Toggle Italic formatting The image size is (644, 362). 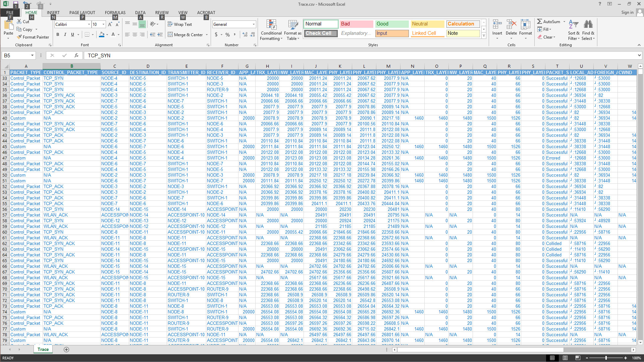(65, 35)
